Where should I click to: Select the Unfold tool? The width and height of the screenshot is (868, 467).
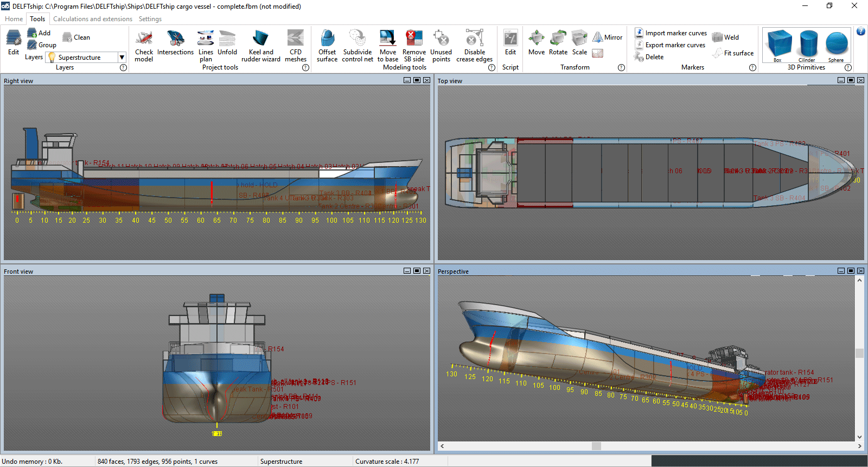227,45
